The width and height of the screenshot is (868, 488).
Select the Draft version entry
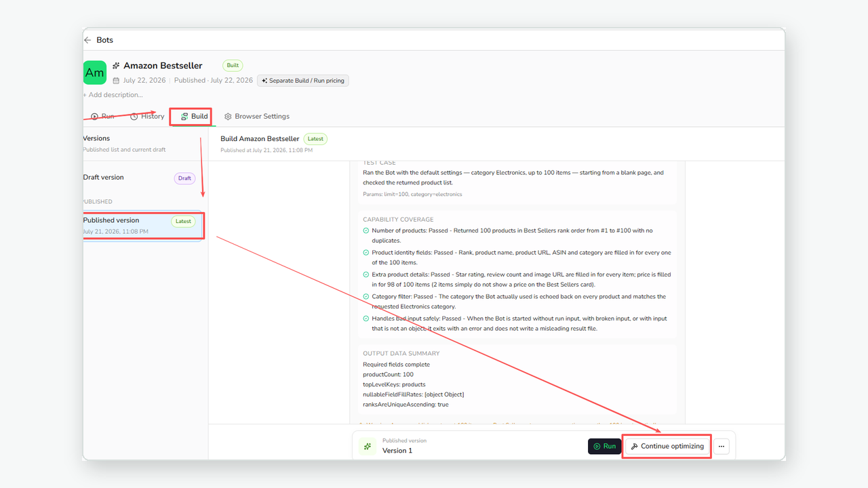tap(142, 178)
